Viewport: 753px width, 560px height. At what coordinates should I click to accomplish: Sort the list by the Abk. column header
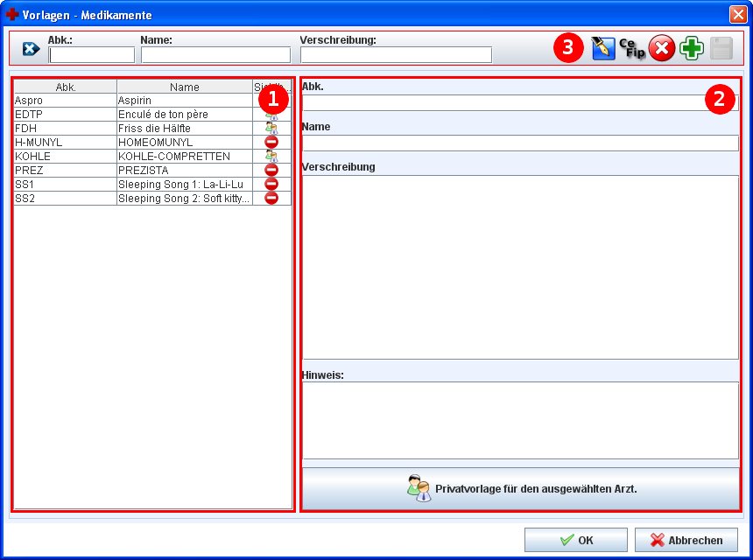pos(65,87)
